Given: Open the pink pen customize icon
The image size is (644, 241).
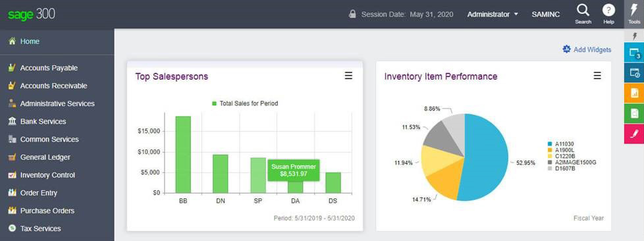Looking at the screenshot, I should click(x=634, y=134).
